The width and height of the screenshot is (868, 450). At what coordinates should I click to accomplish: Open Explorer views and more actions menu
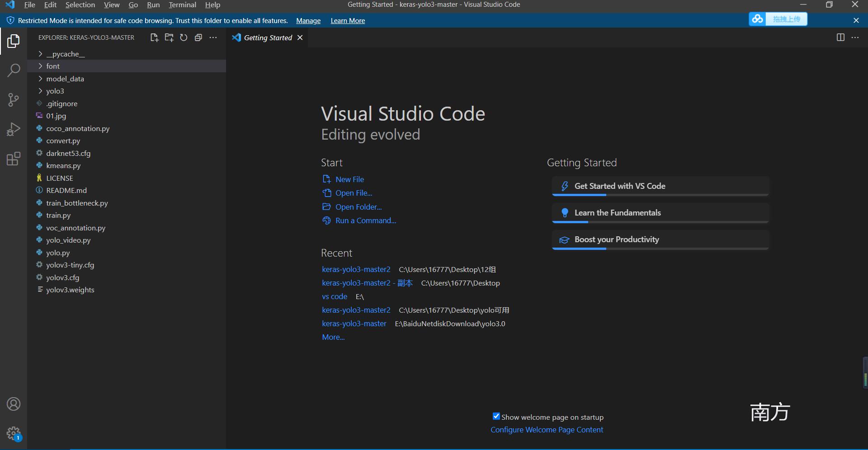(x=213, y=37)
